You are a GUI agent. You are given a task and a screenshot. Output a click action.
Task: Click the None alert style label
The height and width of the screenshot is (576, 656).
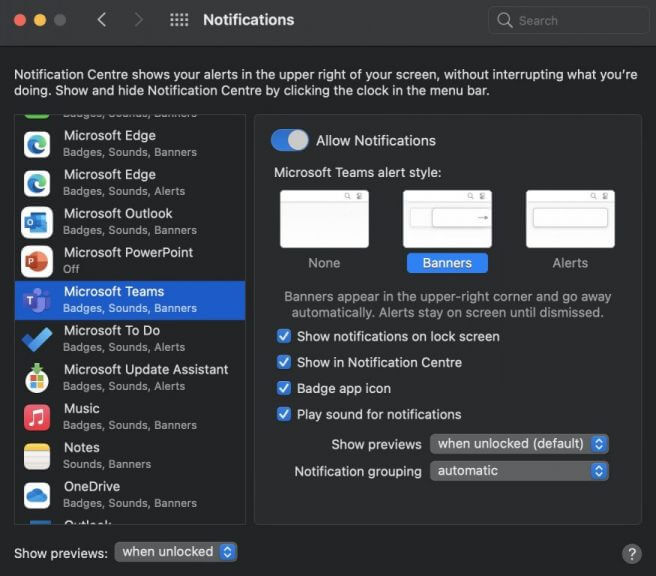[324, 263]
